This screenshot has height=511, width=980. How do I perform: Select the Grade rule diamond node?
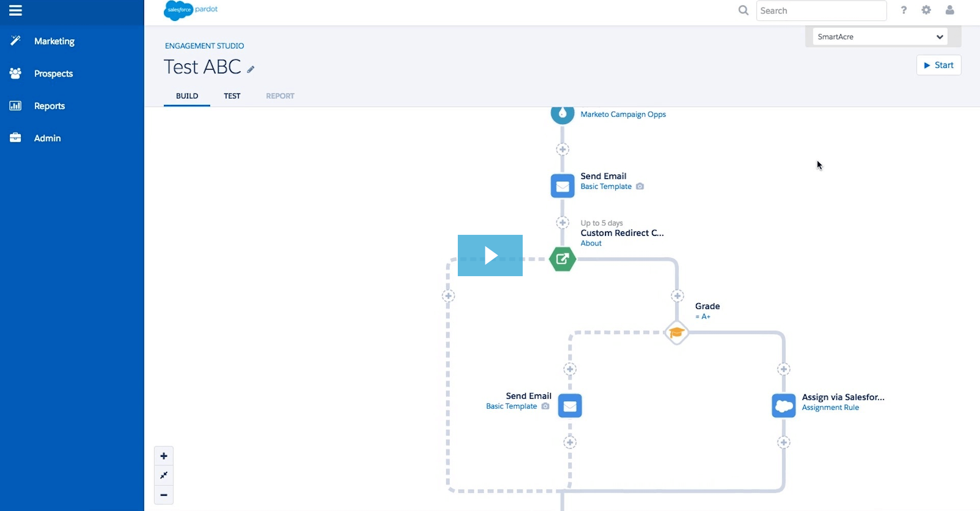(677, 333)
